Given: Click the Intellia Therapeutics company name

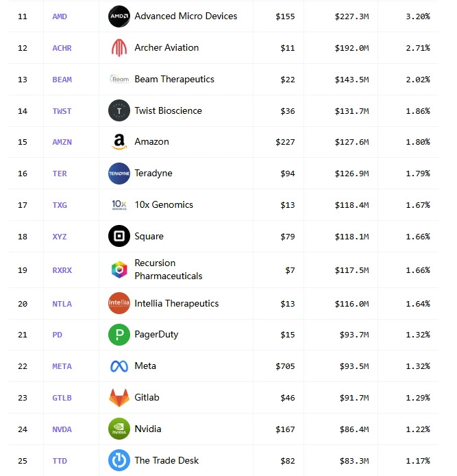Looking at the screenshot, I should (177, 303).
